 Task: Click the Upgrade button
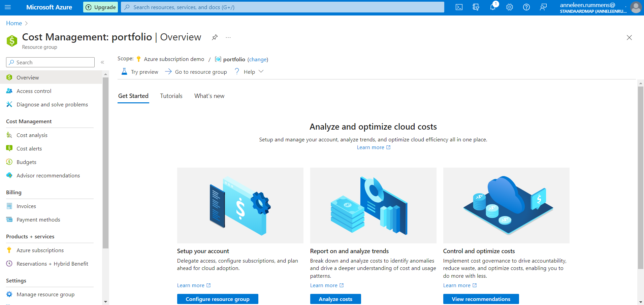coord(100,7)
